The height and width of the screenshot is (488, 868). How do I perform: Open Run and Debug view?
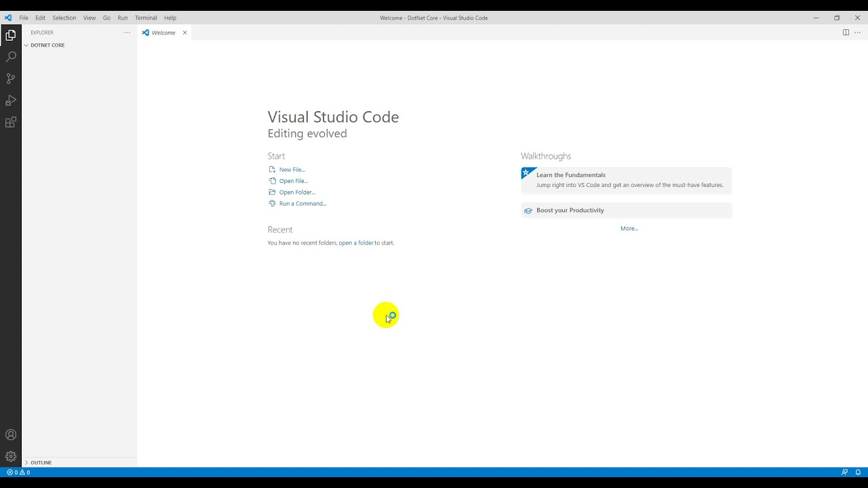(11, 100)
